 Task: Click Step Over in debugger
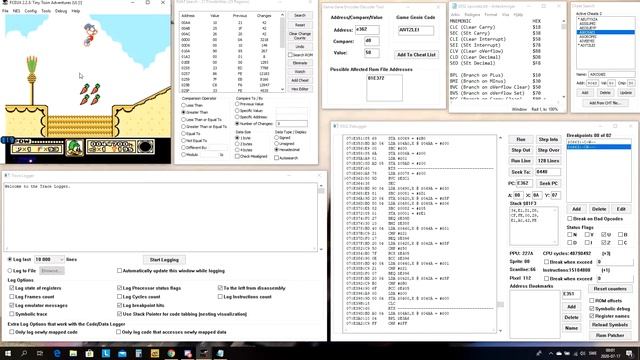tap(548, 150)
